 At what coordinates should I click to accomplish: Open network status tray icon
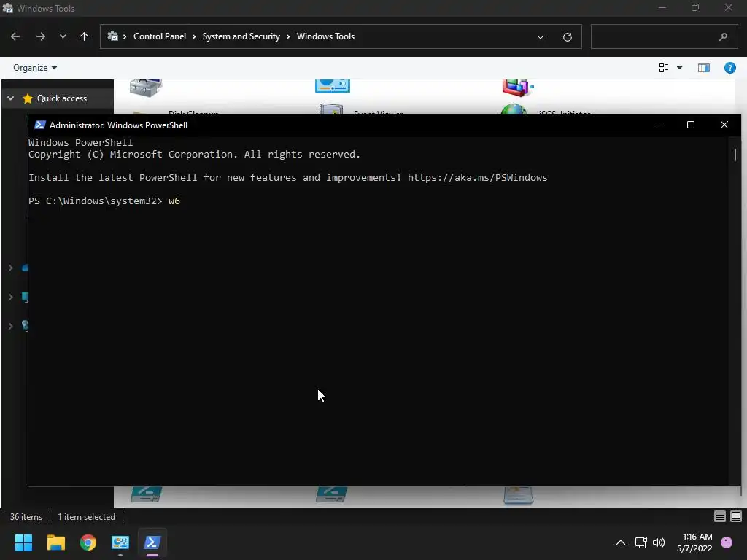click(x=641, y=542)
